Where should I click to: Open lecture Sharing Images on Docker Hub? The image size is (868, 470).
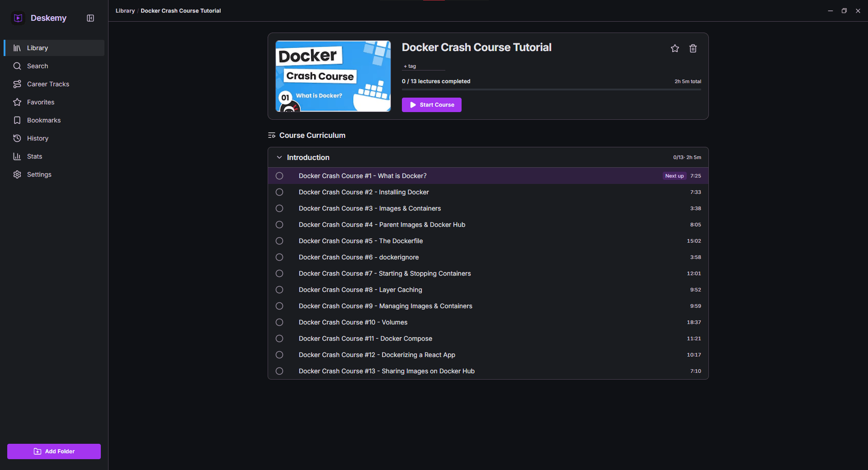387,371
